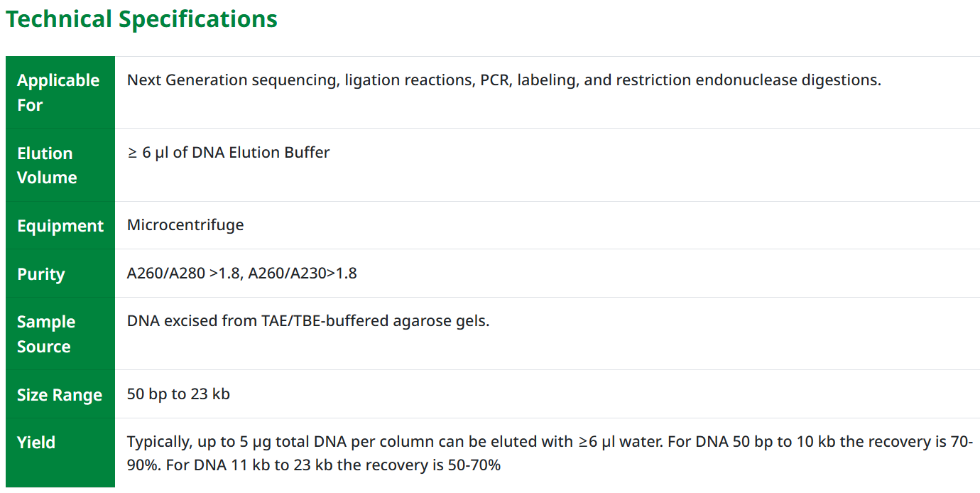Click the Purity row label
This screenshot has width=980, height=493.
(x=41, y=274)
